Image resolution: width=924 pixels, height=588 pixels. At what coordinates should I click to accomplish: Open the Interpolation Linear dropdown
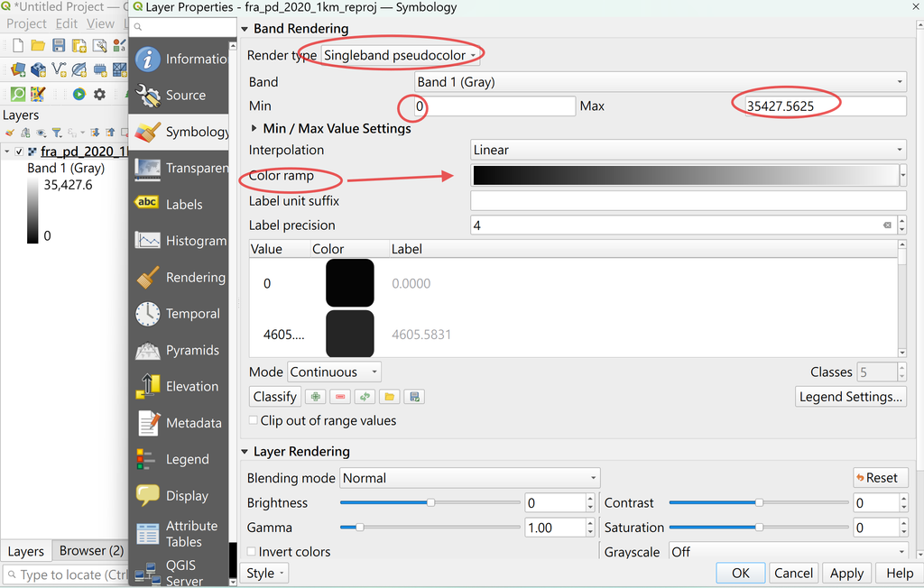coord(688,150)
